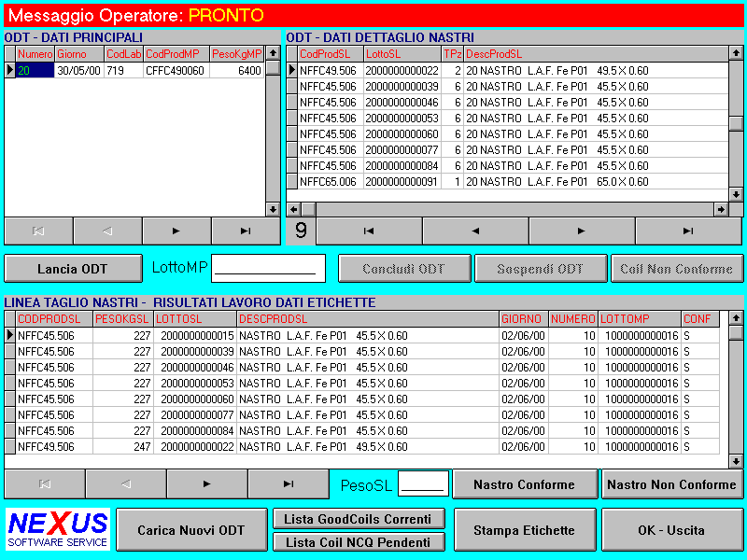Open Lista GoodCoils Correnti

(359, 519)
